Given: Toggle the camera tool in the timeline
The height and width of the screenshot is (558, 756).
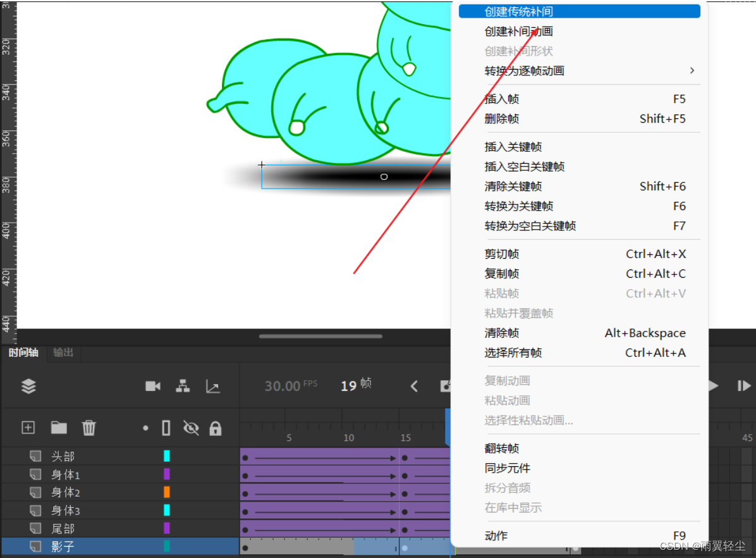Looking at the screenshot, I should point(152,386).
